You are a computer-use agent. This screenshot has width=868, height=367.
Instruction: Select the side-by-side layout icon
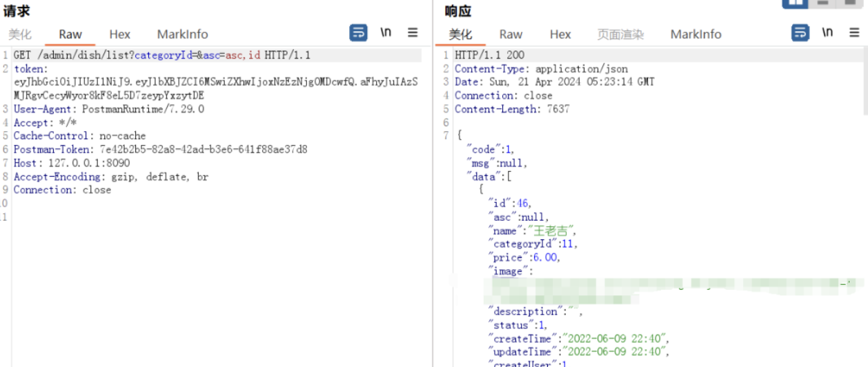[x=795, y=3]
